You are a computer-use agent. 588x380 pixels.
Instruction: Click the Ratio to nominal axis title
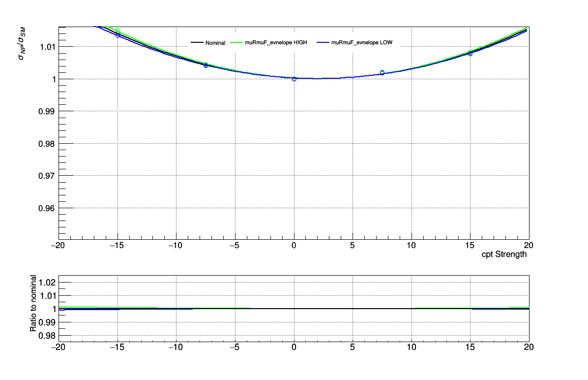click(x=33, y=303)
